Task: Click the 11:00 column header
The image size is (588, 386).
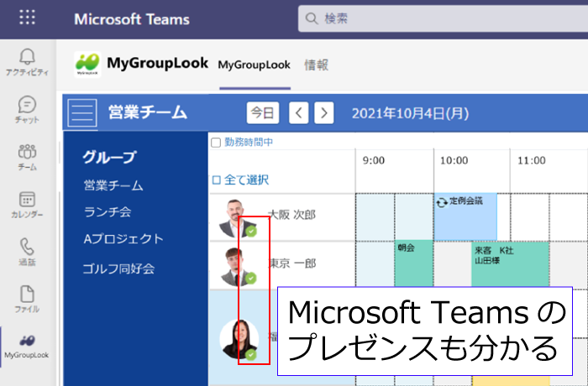Action: click(x=532, y=160)
